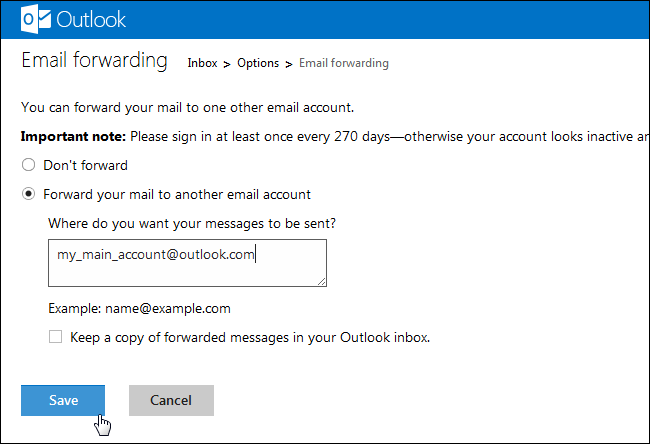Click the arrow separator after Options
The width and height of the screenshot is (650, 444).
click(x=289, y=64)
